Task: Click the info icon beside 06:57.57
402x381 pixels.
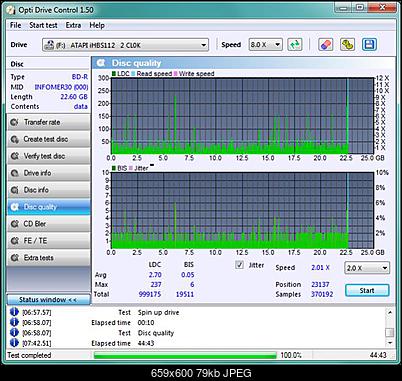Action: 14,312
